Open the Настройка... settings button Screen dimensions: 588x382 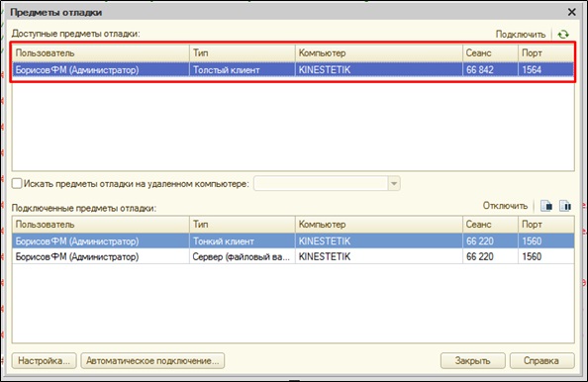coord(44,360)
